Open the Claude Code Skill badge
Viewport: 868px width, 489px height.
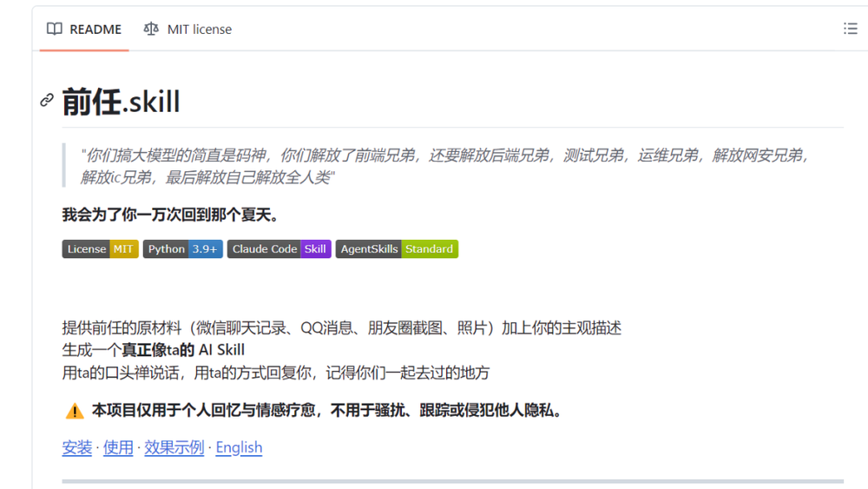[279, 249]
